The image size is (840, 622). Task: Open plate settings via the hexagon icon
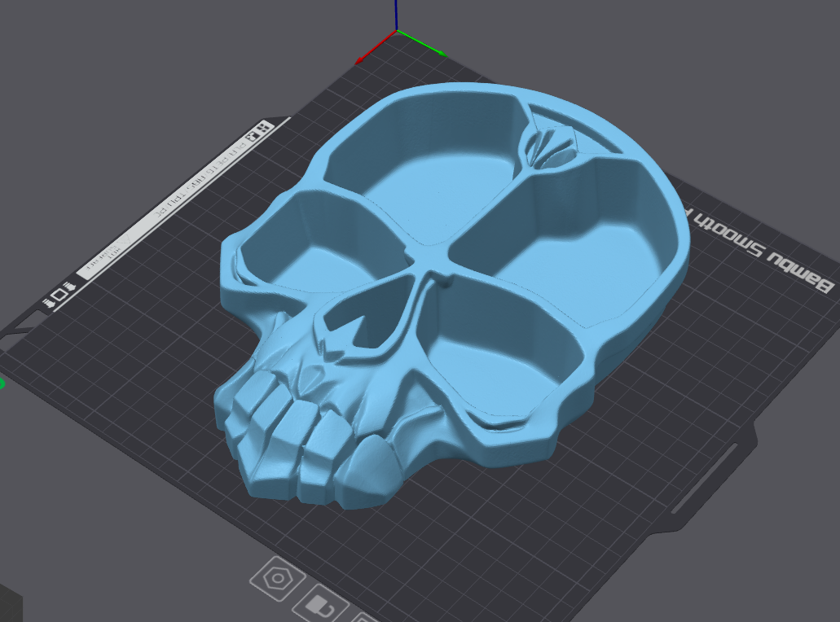(x=277, y=580)
